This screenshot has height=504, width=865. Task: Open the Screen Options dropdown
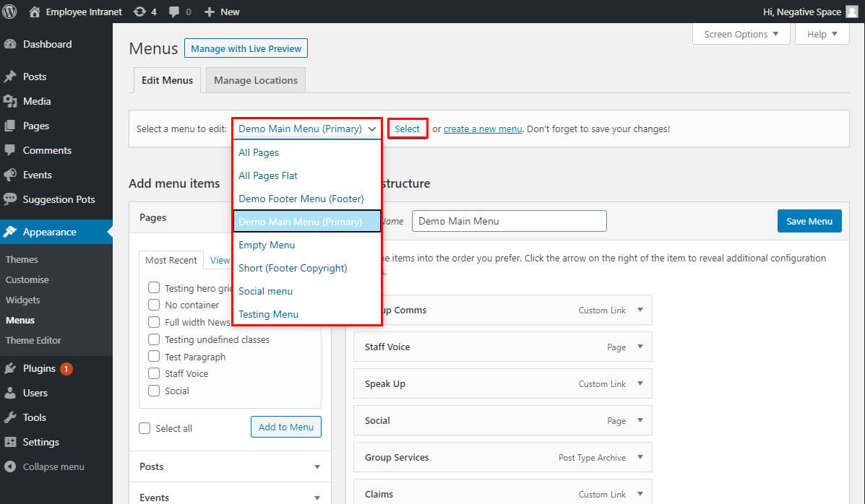pos(741,34)
